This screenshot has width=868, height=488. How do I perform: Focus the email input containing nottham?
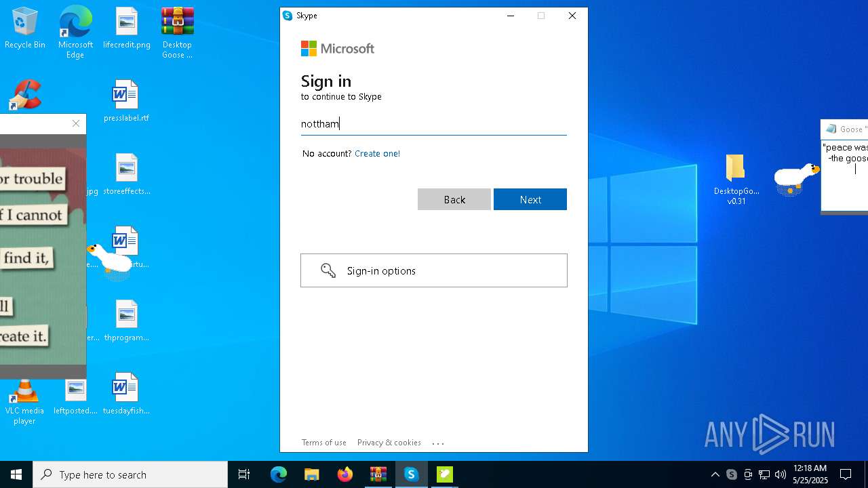pyautogui.click(x=434, y=123)
